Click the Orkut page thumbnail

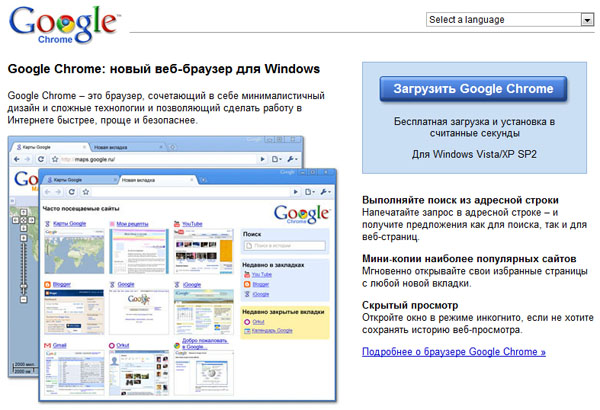pos(139,372)
